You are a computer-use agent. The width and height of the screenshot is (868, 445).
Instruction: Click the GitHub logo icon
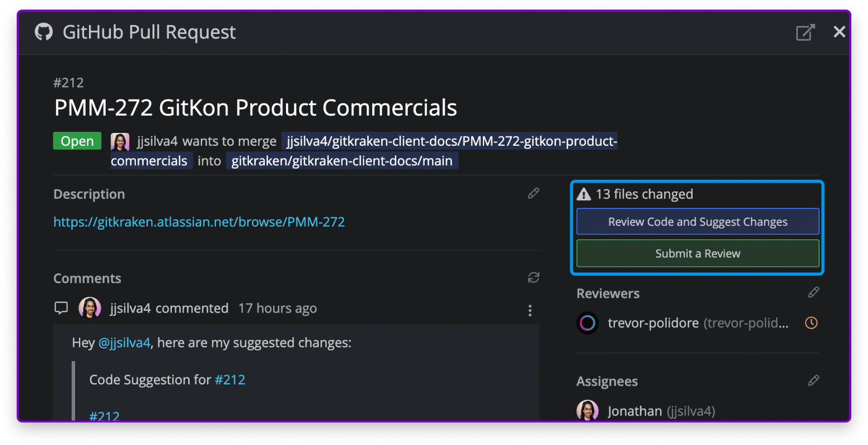[x=44, y=32]
